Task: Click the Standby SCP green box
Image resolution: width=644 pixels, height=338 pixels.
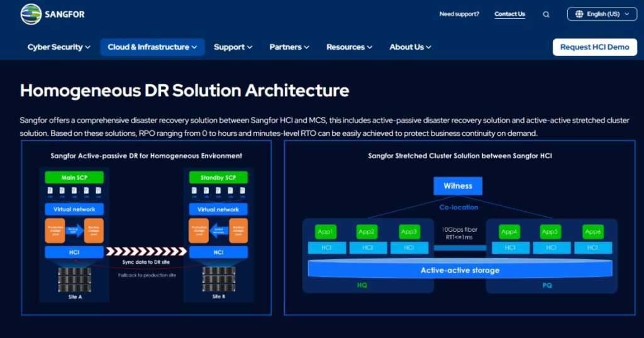Action: [218, 178]
